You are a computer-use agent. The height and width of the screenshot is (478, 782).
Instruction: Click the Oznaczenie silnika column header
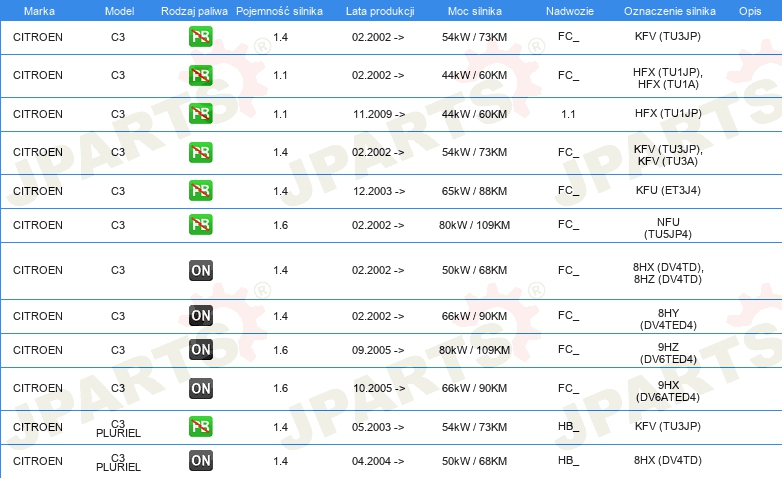coord(669,11)
